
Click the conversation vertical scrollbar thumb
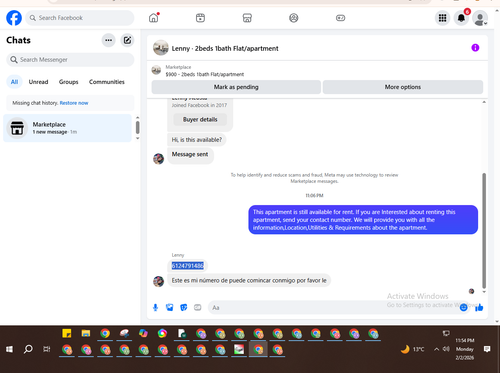coord(484,231)
